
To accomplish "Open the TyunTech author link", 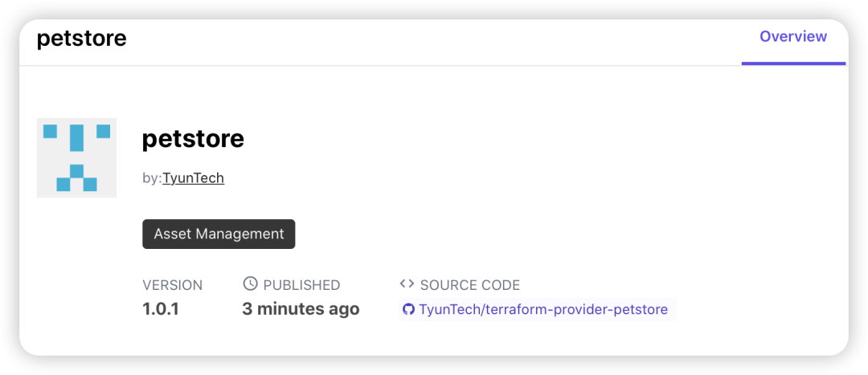I will 193,178.
